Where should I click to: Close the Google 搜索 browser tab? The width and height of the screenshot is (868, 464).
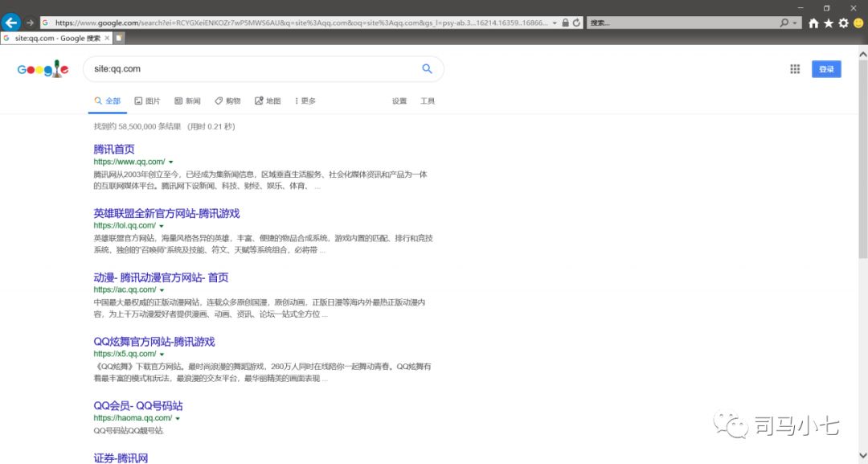pyautogui.click(x=107, y=38)
